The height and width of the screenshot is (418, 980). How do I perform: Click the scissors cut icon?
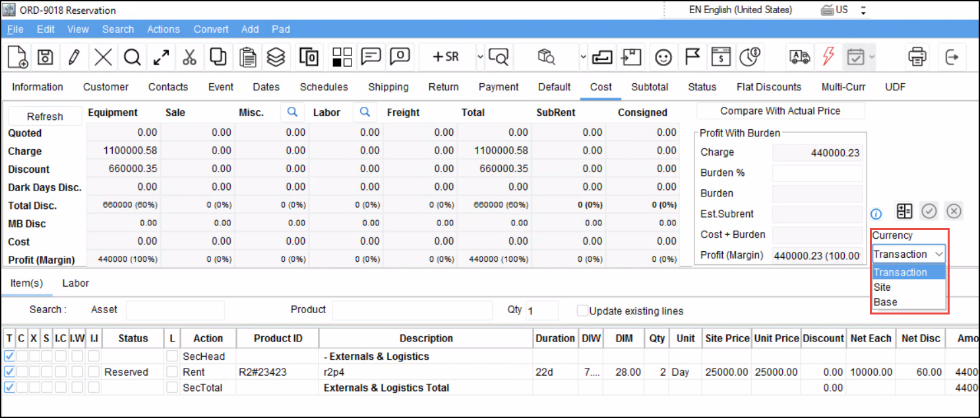[190, 57]
